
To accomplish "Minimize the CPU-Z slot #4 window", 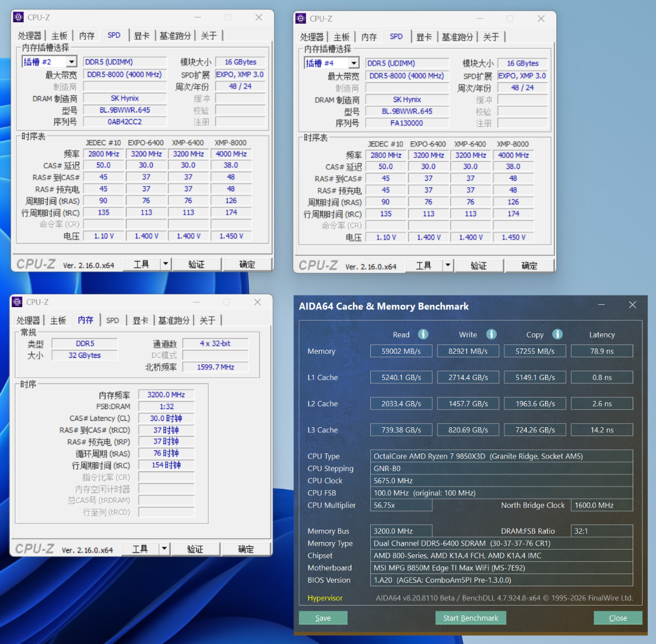I will pyautogui.click(x=480, y=19).
